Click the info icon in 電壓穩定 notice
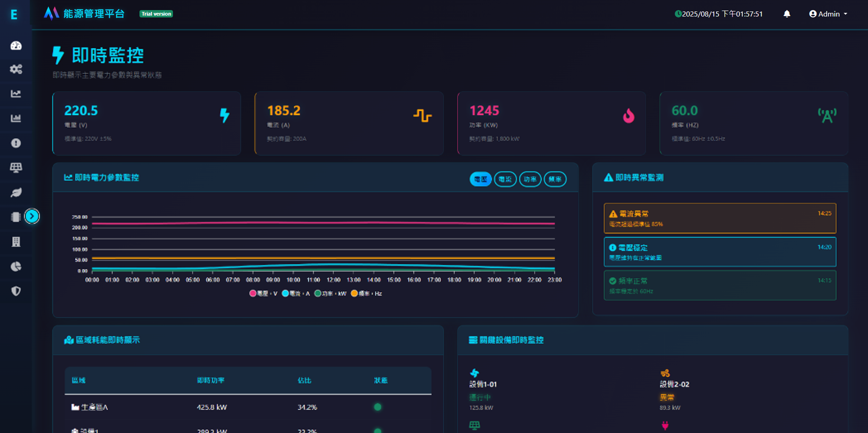 coord(613,248)
